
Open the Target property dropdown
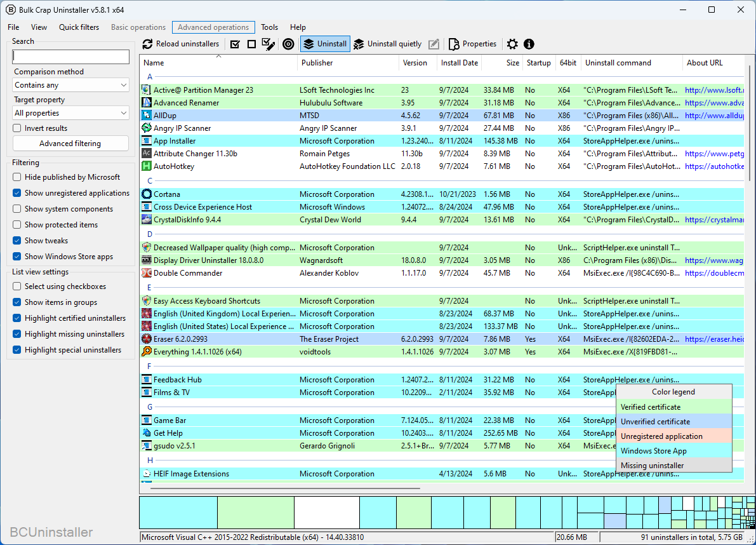[71, 113]
